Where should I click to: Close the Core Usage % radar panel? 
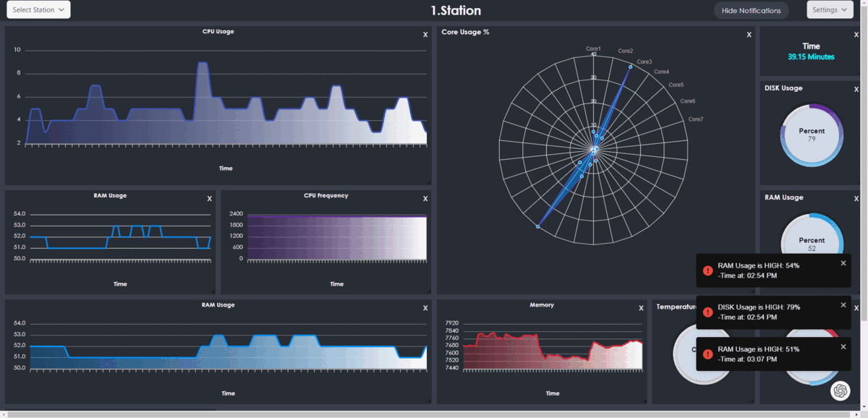749,34
